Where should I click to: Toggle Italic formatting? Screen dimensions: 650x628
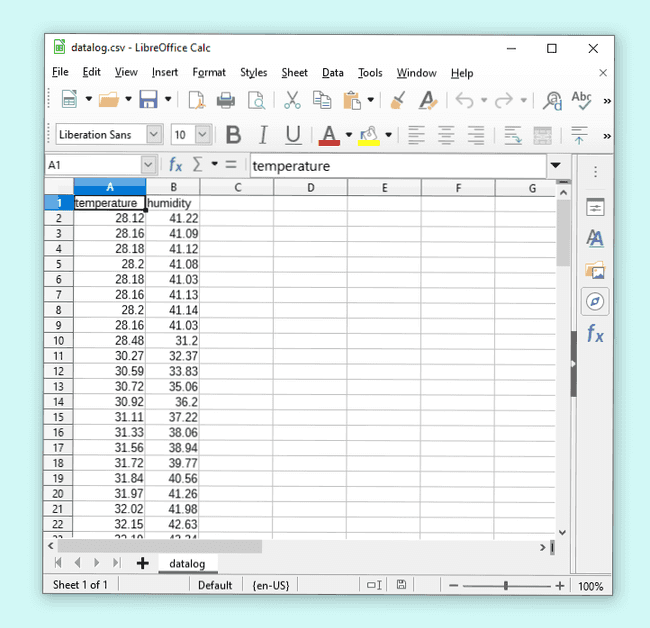click(x=263, y=135)
